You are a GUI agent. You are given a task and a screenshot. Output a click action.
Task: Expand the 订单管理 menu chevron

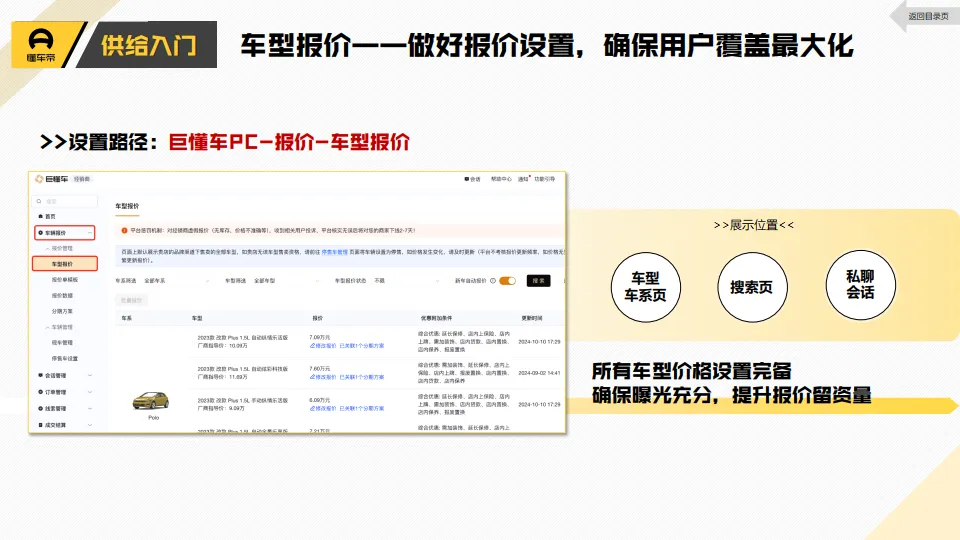click(x=90, y=392)
